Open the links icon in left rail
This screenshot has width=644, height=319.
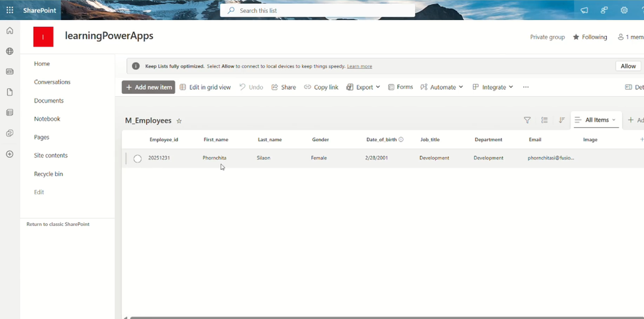tap(10, 133)
